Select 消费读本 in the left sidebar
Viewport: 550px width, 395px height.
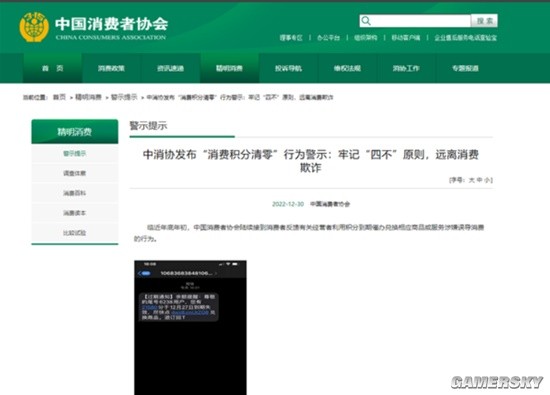(x=75, y=213)
